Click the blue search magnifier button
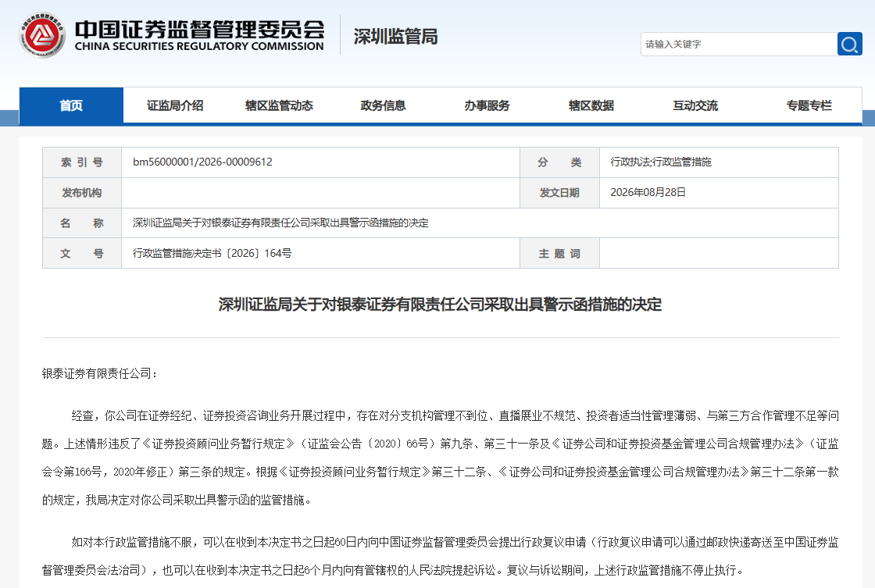Image resolution: width=875 pixels, height=588 pixels. pos(849,44)
